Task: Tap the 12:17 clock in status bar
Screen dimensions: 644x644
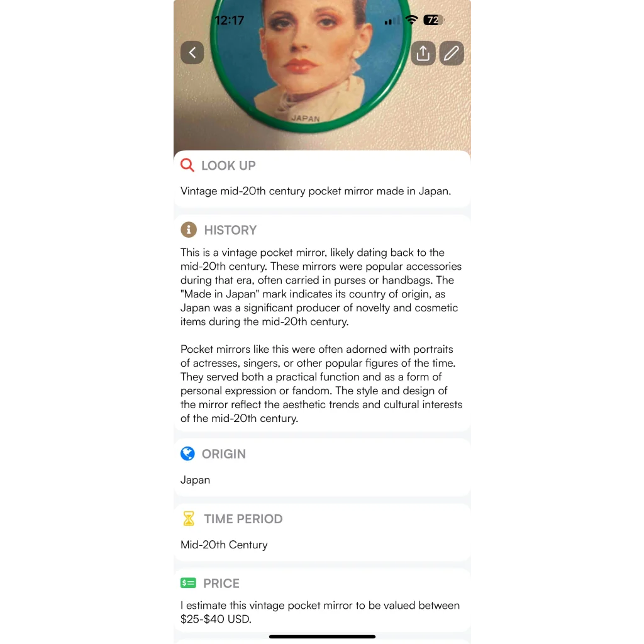Action: pos(229,20)
